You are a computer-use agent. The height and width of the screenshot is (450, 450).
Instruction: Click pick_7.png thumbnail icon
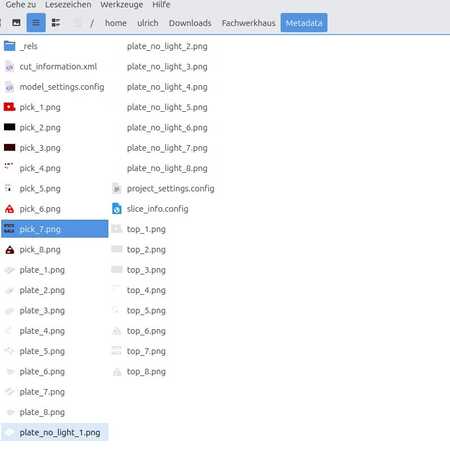point(10,229)
